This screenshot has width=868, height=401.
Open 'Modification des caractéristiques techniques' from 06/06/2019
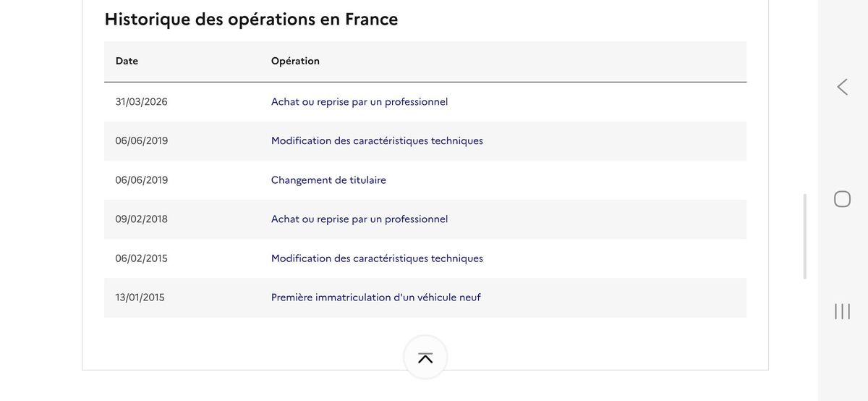point(377,141)
